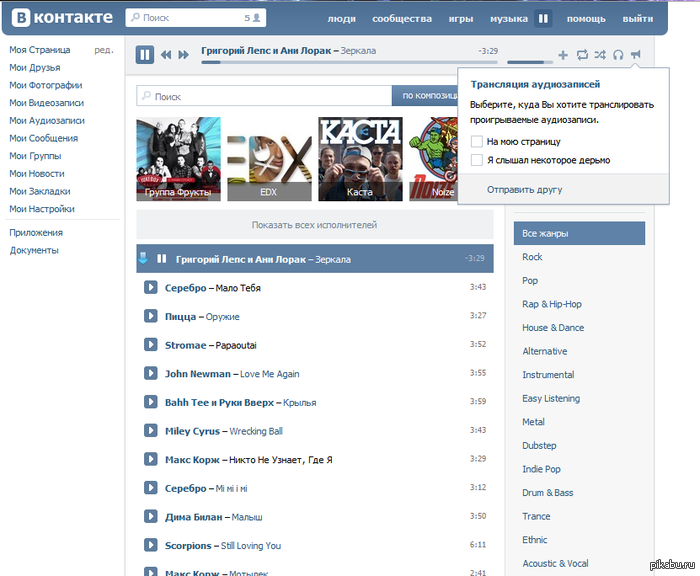The height and width of the screenshot is (576, 700).
Task: Open the сообщества header menu
Action: [x=402, y=19]
